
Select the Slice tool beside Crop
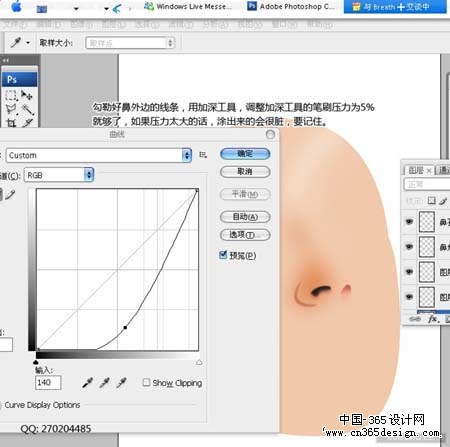[x=27, y=123]
